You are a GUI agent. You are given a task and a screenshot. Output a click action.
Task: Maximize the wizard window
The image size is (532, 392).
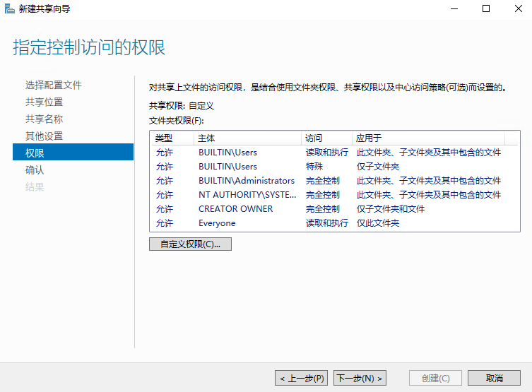(x=486, y=8)
